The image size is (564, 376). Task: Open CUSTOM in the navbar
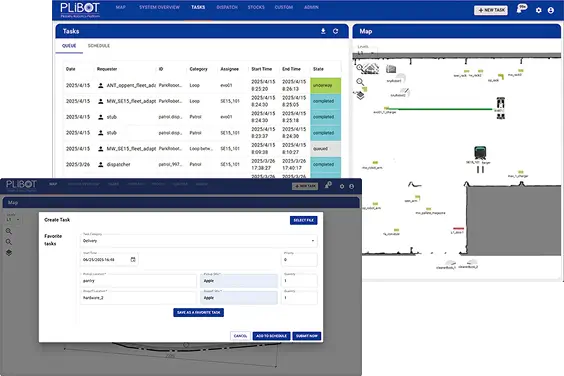pyautogui.click(x=283, y=7)
